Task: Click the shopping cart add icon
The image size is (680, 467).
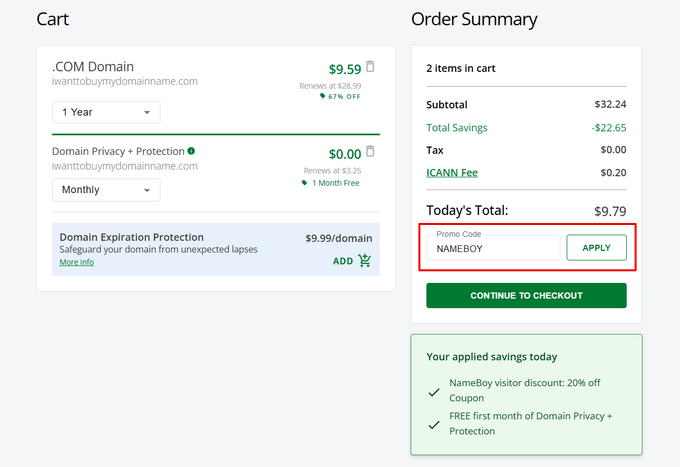Action: coord(364,261)
